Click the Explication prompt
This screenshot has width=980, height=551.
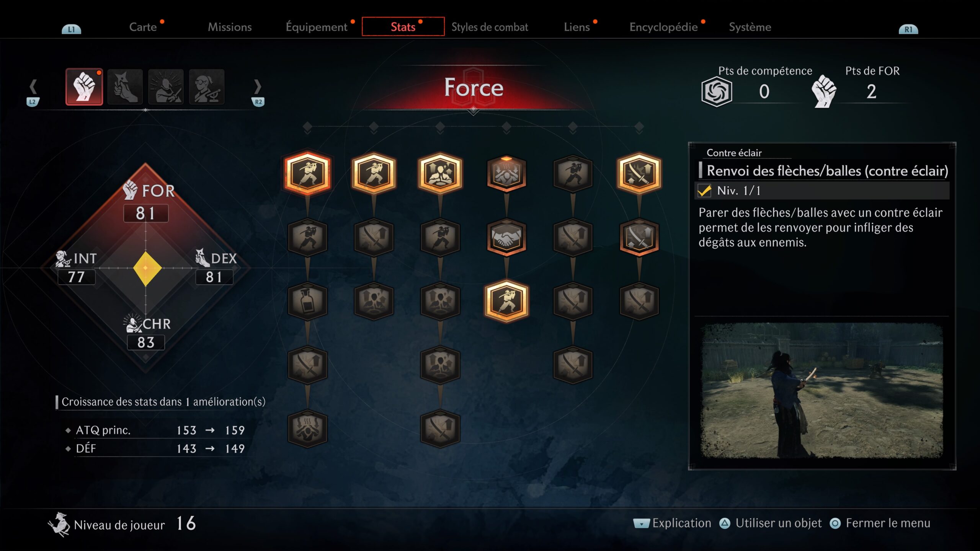coord(673,523)
